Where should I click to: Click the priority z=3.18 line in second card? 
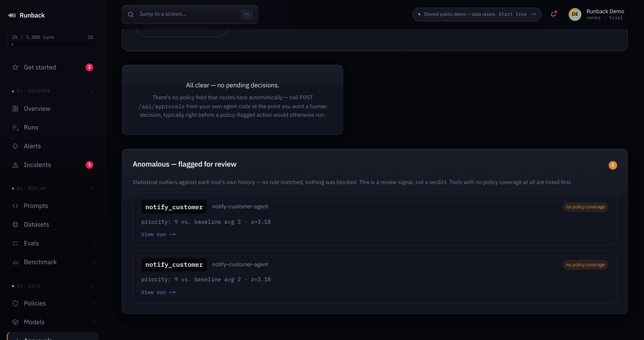tap(206, 279)
